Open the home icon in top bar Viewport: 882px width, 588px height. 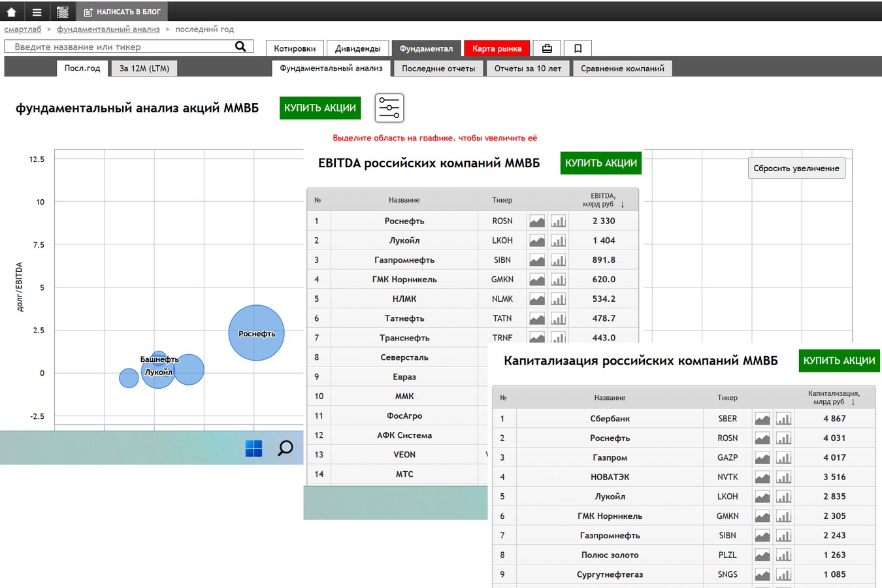(x=11, y=12)
